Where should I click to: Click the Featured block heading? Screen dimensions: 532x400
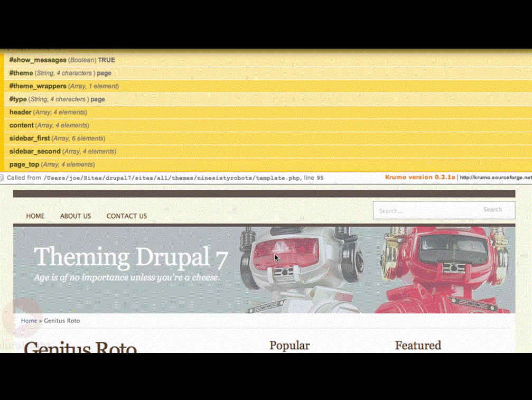tap(418, 346)
